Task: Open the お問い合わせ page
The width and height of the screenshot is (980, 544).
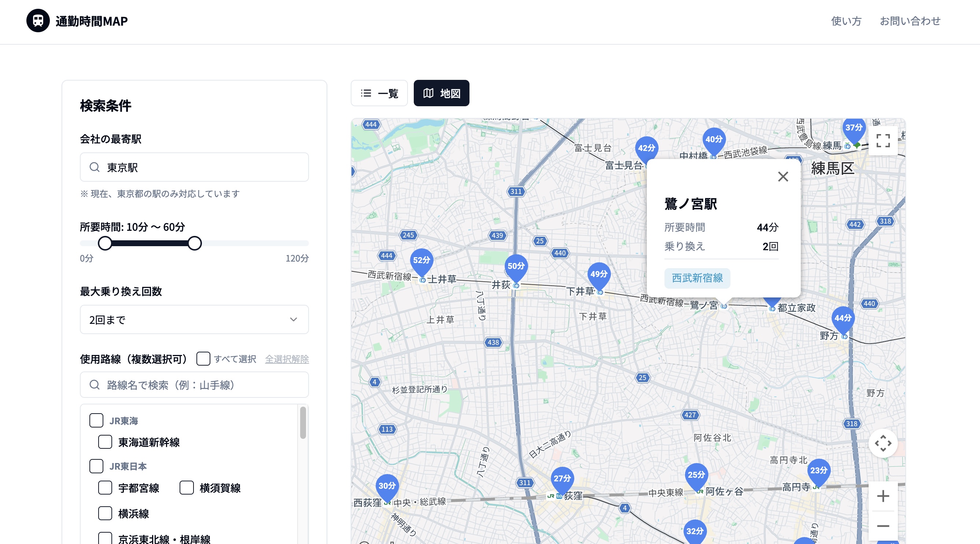Action: point(910,21)
